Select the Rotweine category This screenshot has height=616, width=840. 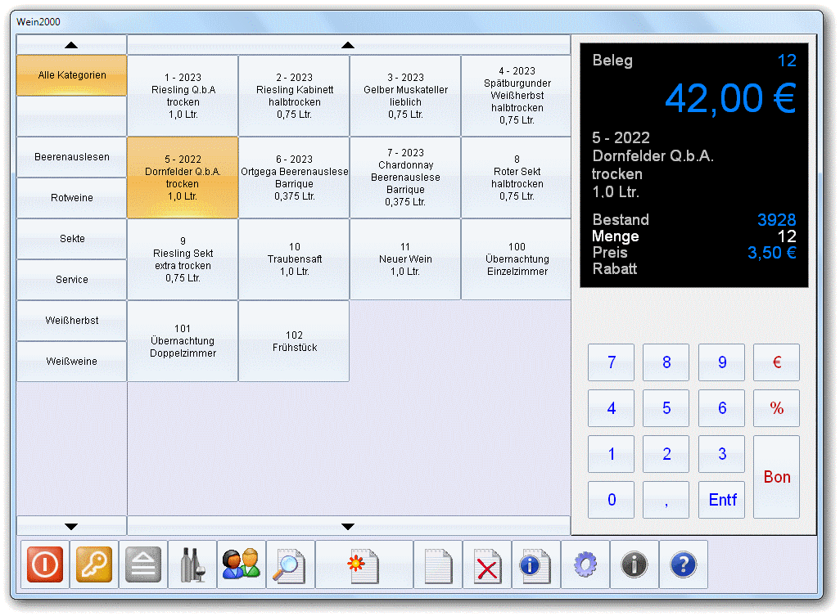coord(72,198)
